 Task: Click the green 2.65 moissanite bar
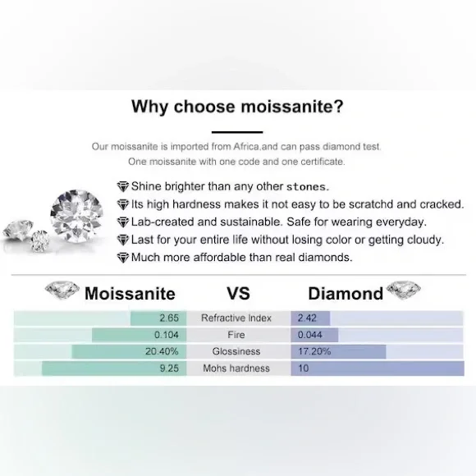(x=158, y=318)
